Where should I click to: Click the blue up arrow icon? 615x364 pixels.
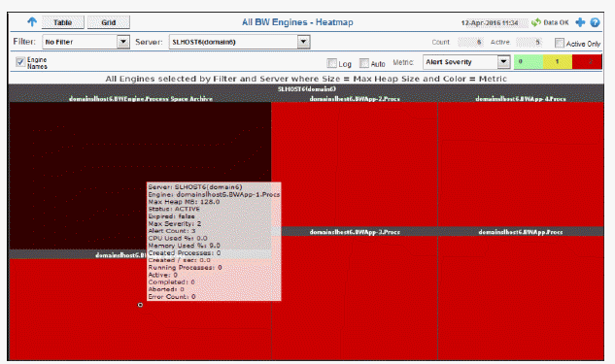coord(32,22)
